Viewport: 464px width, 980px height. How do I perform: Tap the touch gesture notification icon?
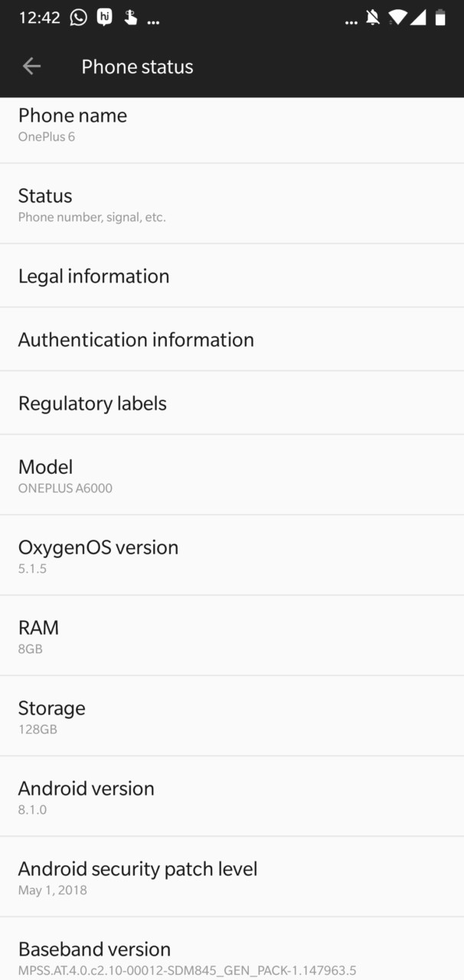(x=131, y=18)
